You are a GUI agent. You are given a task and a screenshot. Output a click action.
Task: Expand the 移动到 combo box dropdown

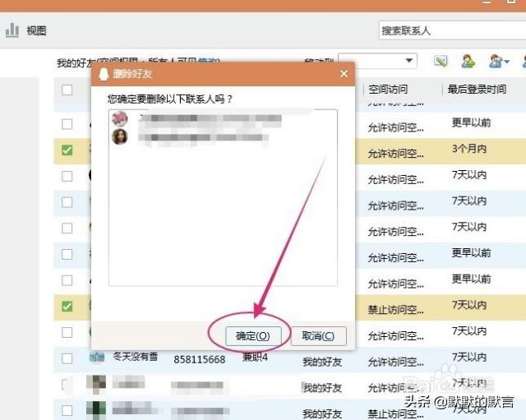tap(409, 62)
